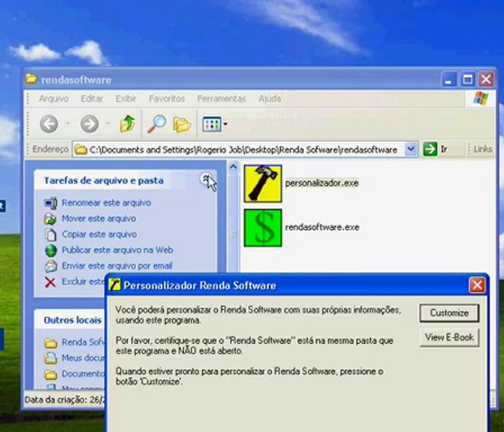Close the Personalizador Renda Software dialog
Image resolution: width=504 pixels, height=432 pixels.
coord(477,285)
